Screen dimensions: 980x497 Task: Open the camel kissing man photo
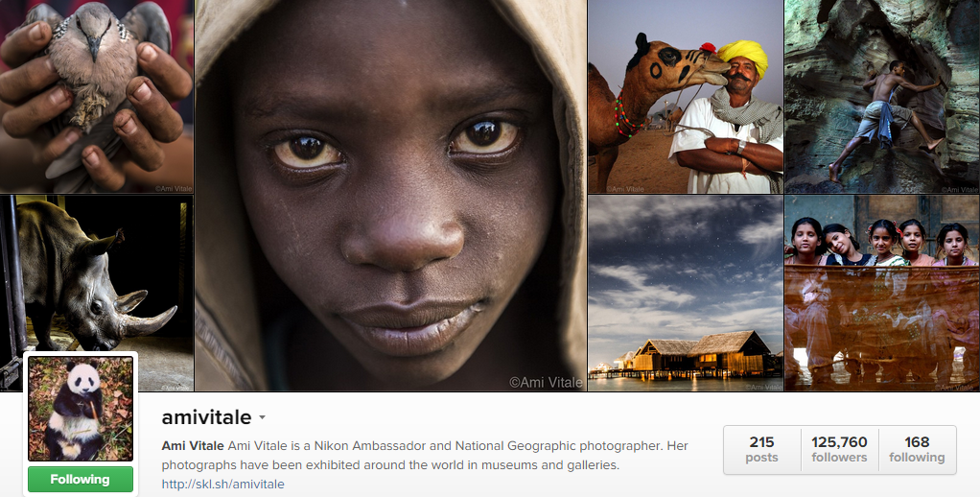(685, 96)
